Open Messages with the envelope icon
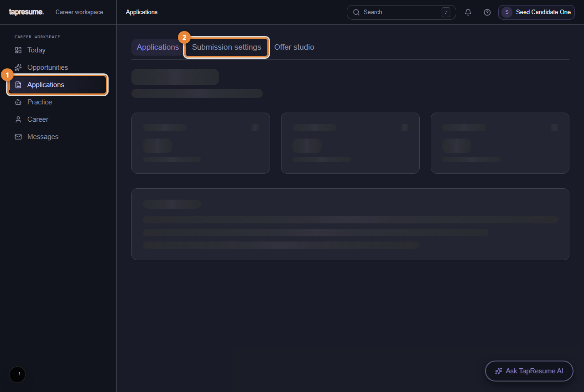584x392 pixels. coord(18,137)
